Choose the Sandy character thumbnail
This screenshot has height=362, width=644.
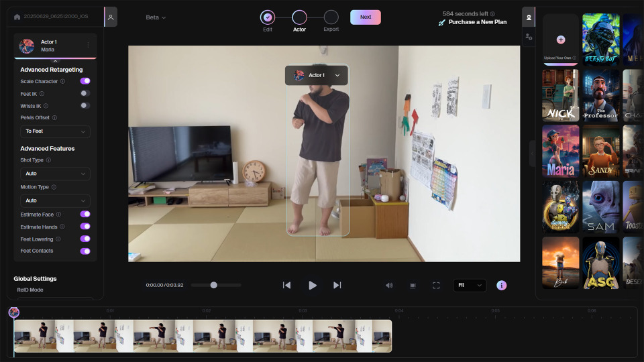click(600, 151)
